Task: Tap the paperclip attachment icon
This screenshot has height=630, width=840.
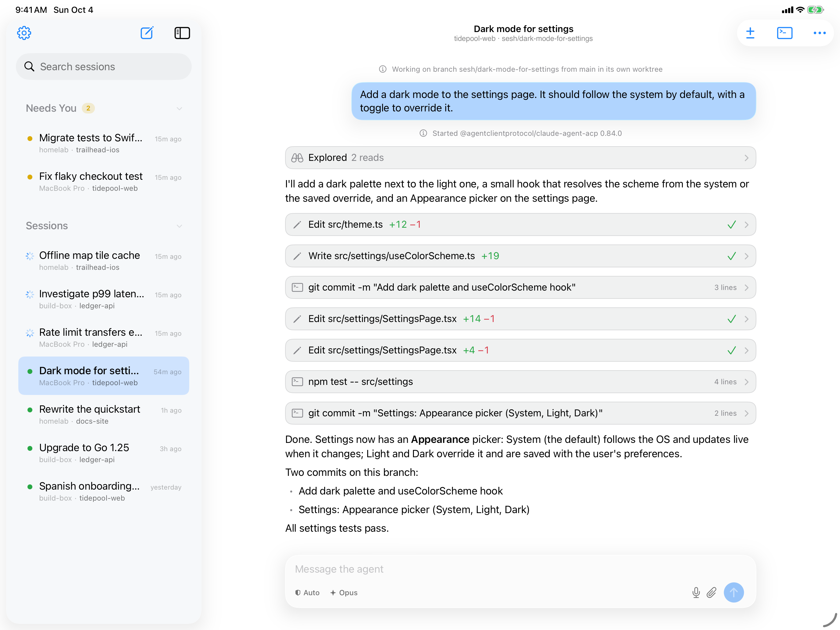Action: (711, 592)
